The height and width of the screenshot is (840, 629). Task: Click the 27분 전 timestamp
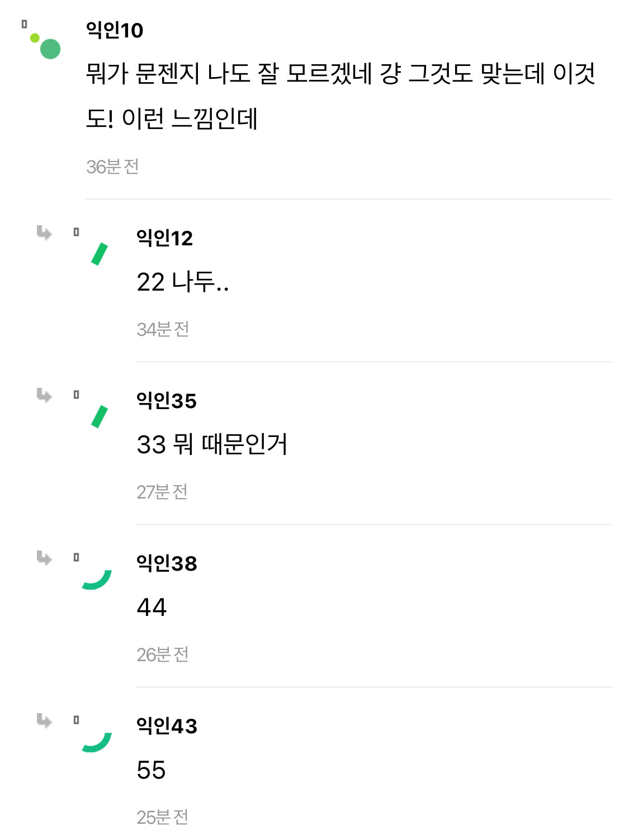pyautogui.click(x=162, y=492)
